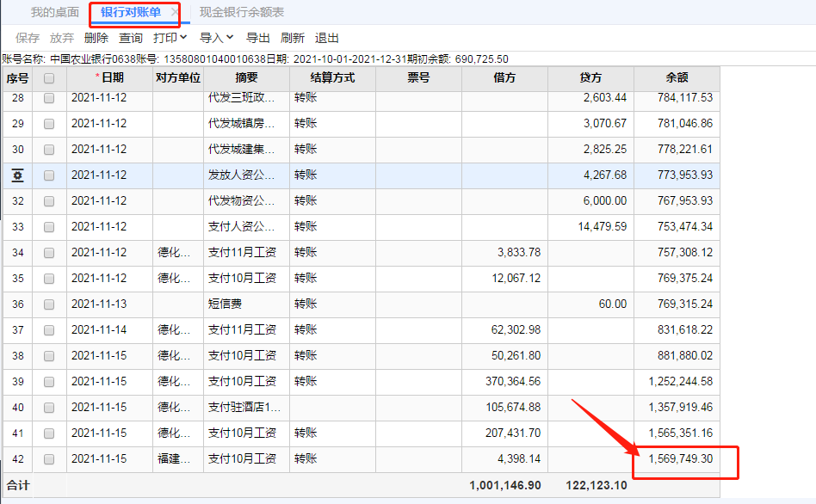Check the checkbox for row 28

point(49,98)
